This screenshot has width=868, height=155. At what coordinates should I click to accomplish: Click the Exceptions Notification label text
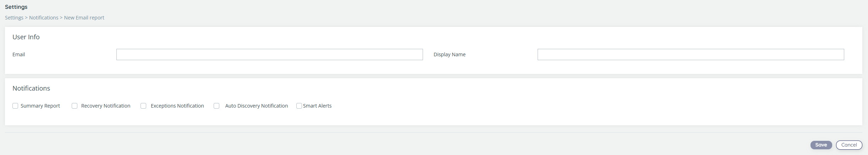coord(177,106)
